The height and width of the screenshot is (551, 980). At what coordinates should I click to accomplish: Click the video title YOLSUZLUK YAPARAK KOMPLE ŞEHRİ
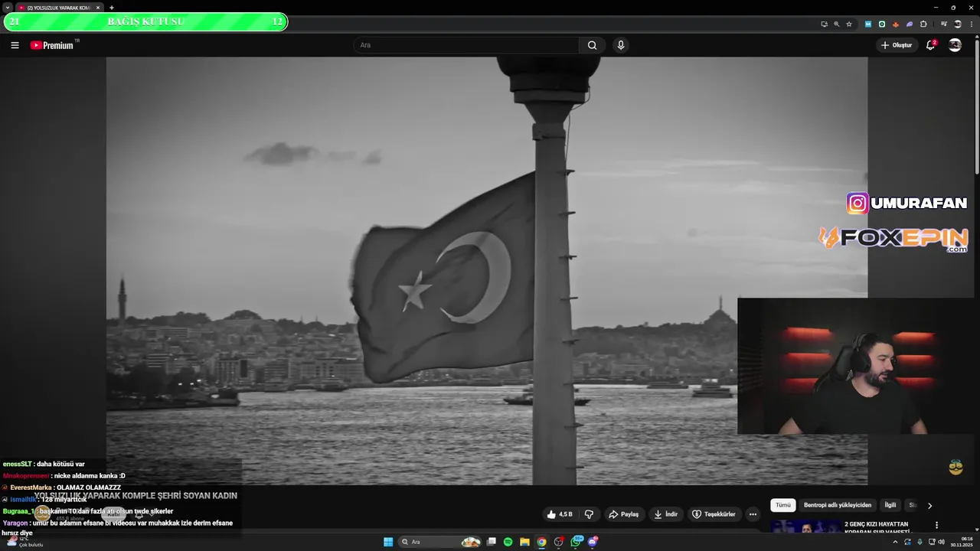point(136,496)
